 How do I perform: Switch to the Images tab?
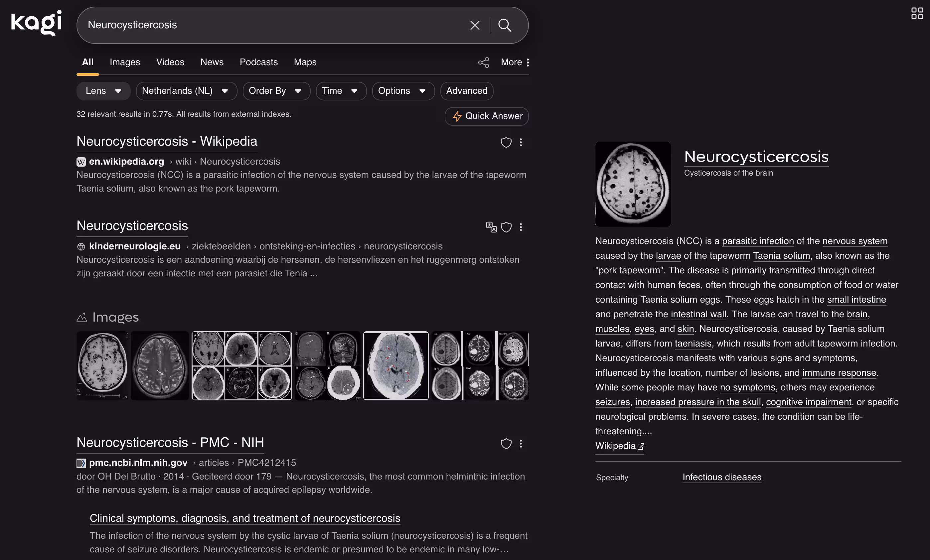[x=125, y=62]
